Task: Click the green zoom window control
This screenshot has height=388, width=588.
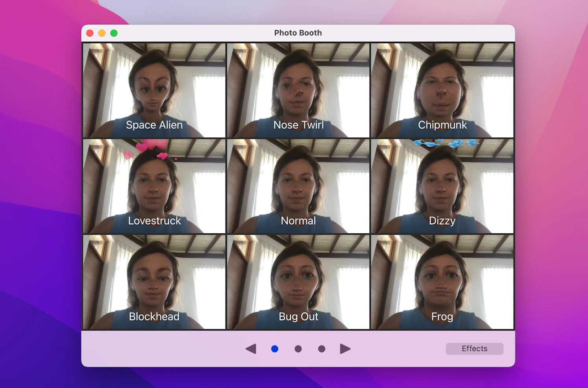Action: point(114,33)
